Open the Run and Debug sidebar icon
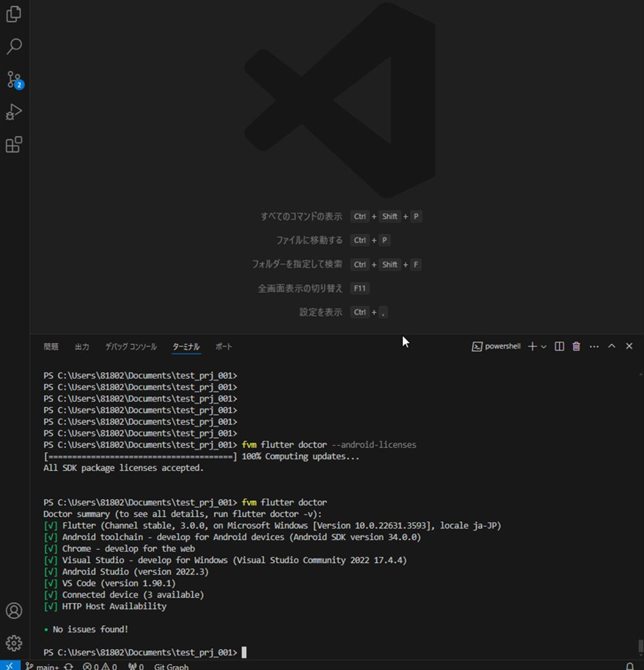 14,112
